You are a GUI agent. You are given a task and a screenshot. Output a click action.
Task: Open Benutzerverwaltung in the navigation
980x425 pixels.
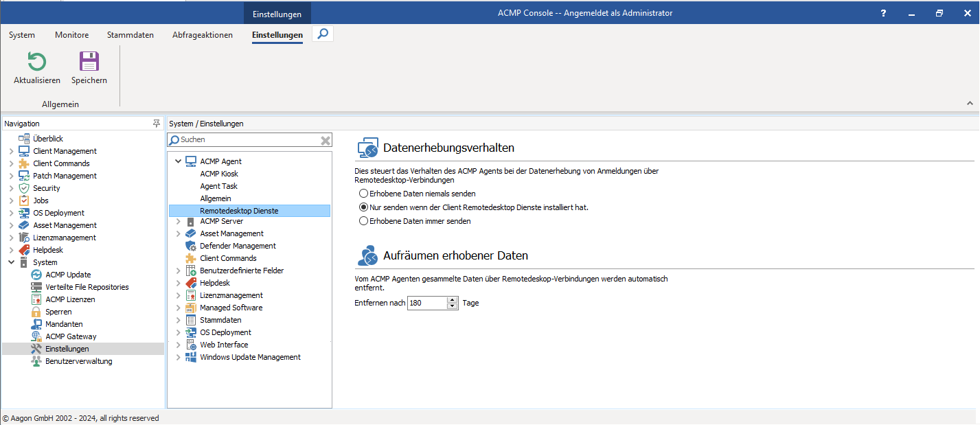coord(78,361)
